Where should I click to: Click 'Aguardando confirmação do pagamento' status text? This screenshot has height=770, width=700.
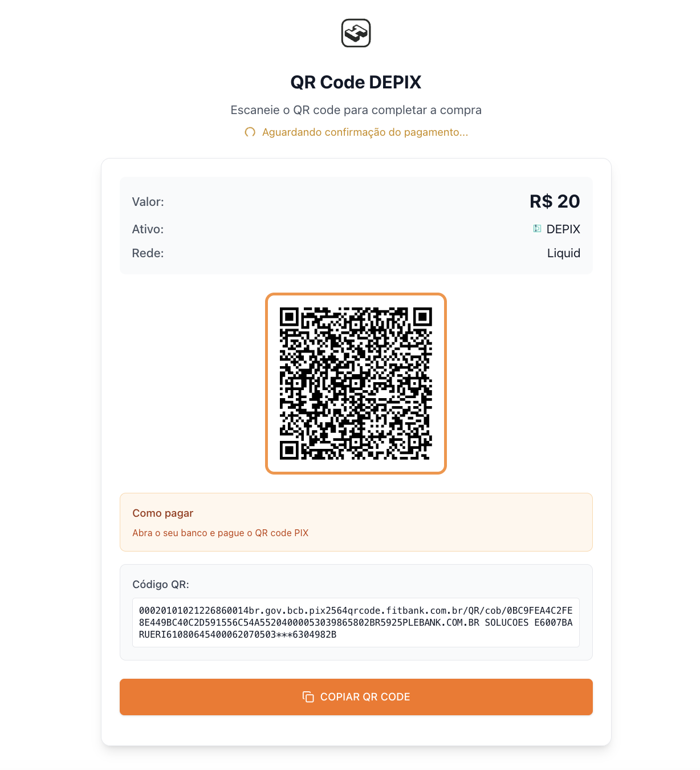coord(365,132)
